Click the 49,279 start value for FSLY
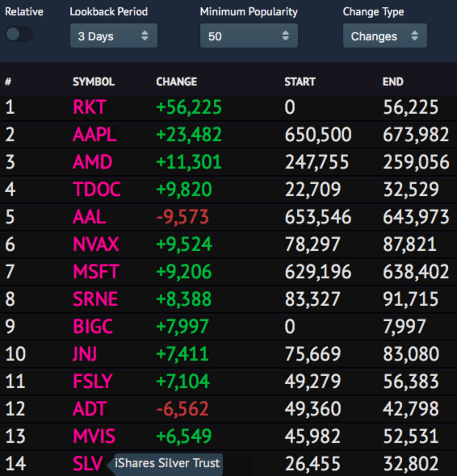The width and height of the screenshot is (457, 476). (313, 381)
